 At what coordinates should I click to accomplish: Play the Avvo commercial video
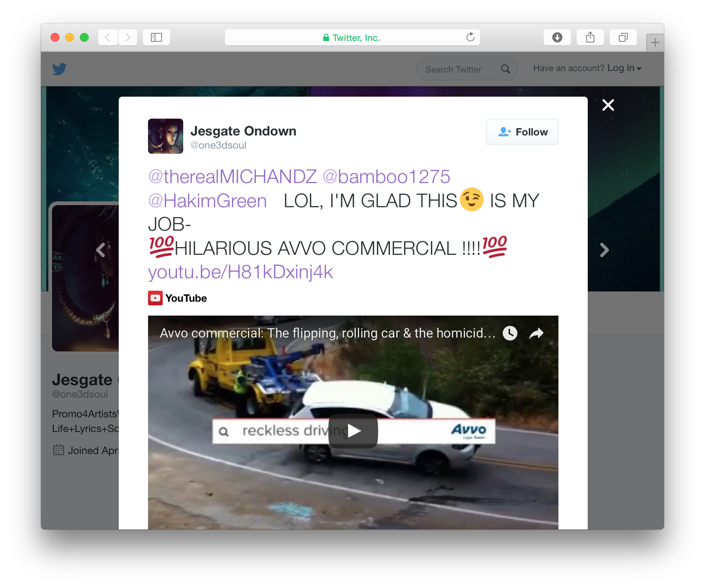(x=353, y=431)
